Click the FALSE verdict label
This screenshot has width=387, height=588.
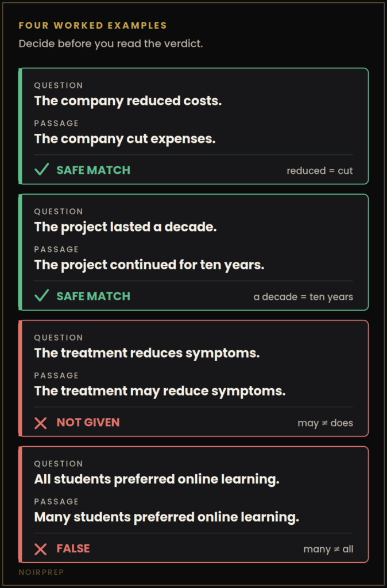(73, 548)
